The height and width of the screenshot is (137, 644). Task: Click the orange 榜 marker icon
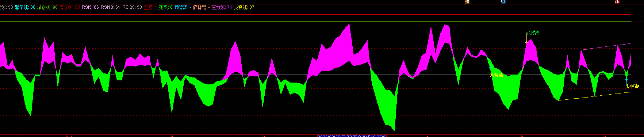click(x=467, y=2)
